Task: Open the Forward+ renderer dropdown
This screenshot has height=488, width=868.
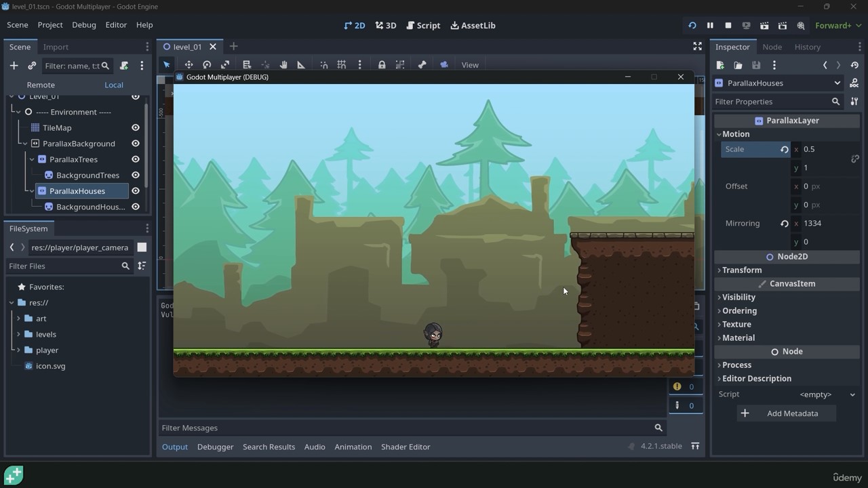Action: (x=838, y=26)
